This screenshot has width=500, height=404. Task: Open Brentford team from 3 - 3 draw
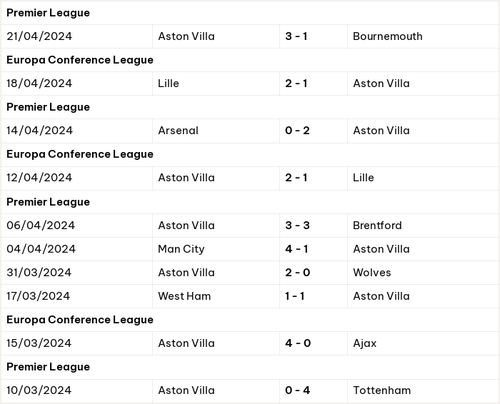[x=377, y=225]
